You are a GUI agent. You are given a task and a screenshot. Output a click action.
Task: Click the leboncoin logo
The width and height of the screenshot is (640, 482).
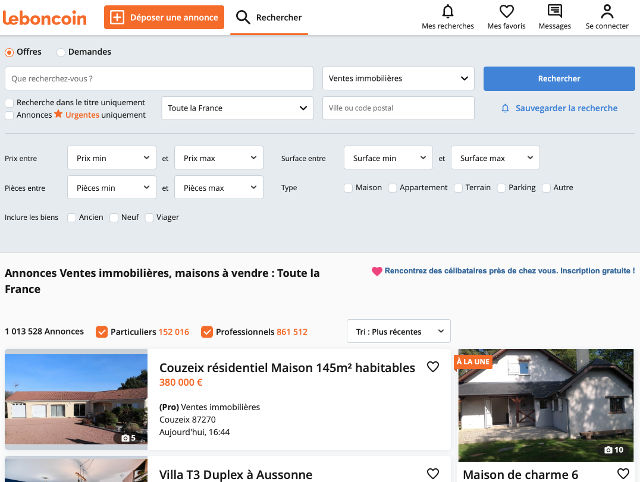(x=44, y=18)
